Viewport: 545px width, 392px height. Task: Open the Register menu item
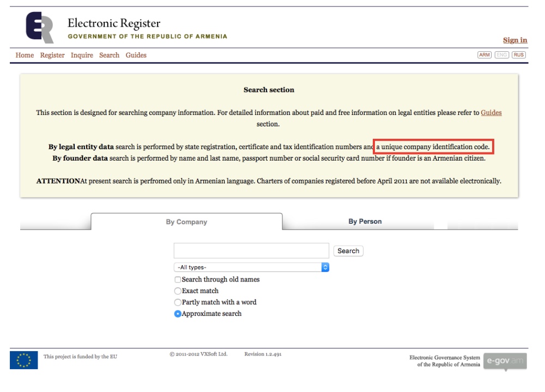tap(52, 55)
